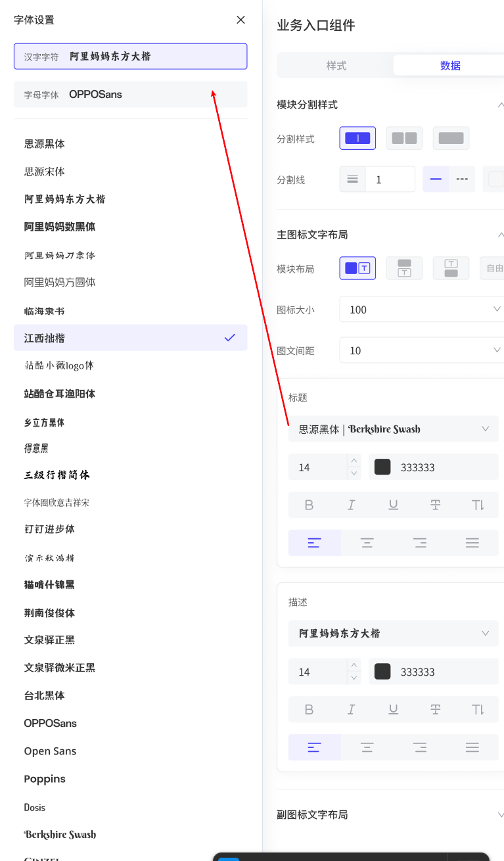Select the 字母字体 OPPOSans field

131,95
